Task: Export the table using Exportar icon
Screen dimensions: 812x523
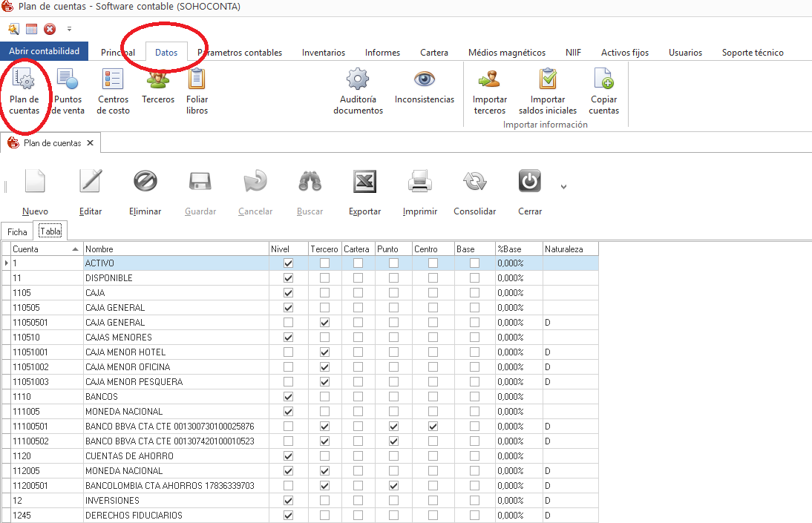Action: (x=364, y=182)
